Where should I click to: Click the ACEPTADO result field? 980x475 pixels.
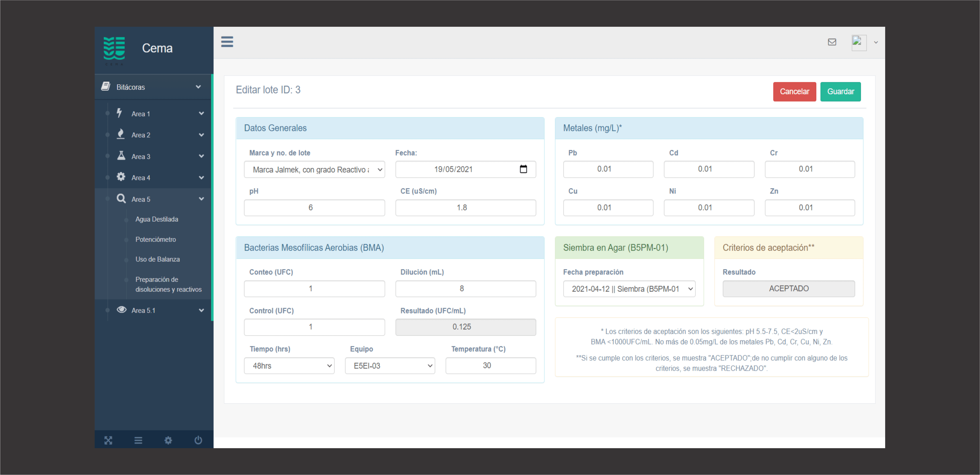pos(789,289)
